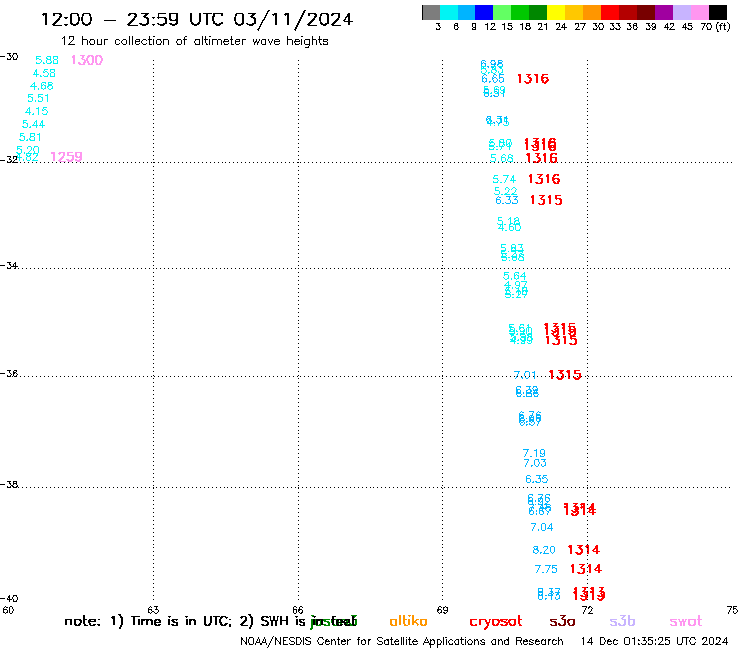Select the dark blue swatch labeled 12
This screenshot has height=650, width=740.
click(484, 12)
